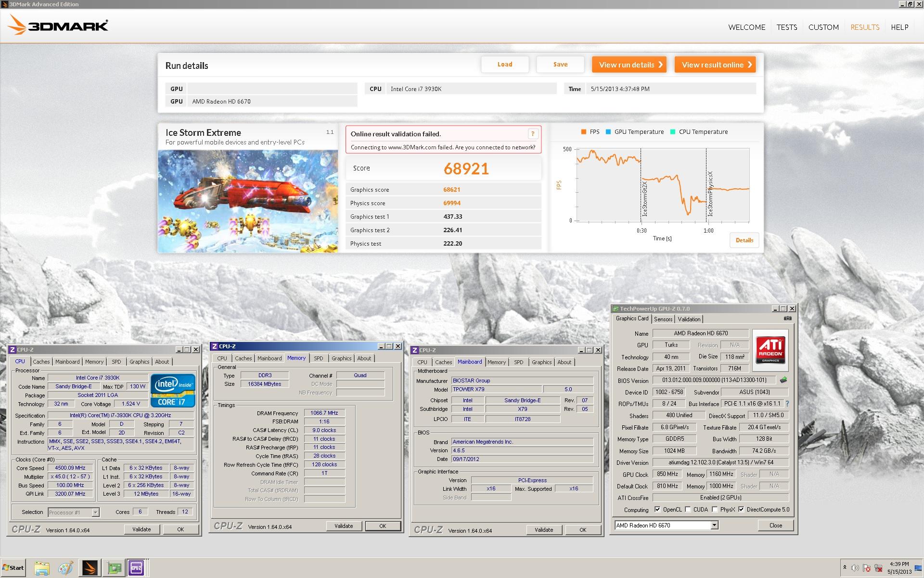Viewport: 924px width, 578px height.
Task: Click the ATI Radeon logo in GPU-Z
Action: coord(770,350)
